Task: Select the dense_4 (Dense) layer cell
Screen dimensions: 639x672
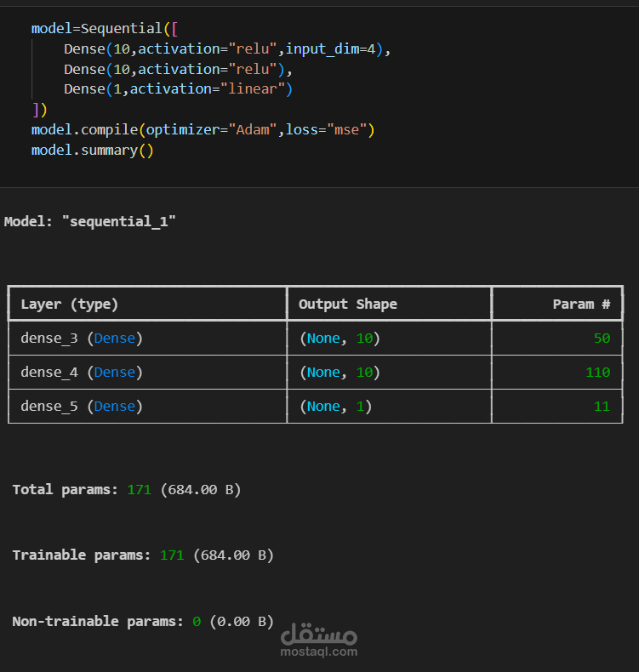Action: 82,372
